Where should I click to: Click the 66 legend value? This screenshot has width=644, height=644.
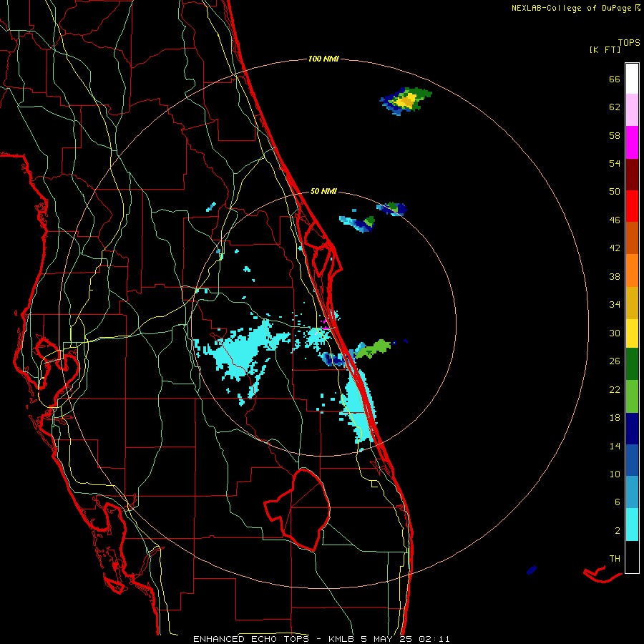[x=615, y=79]
